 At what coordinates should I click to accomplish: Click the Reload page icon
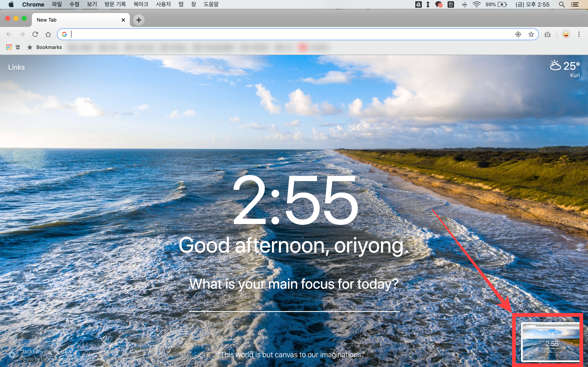point(35,34)
